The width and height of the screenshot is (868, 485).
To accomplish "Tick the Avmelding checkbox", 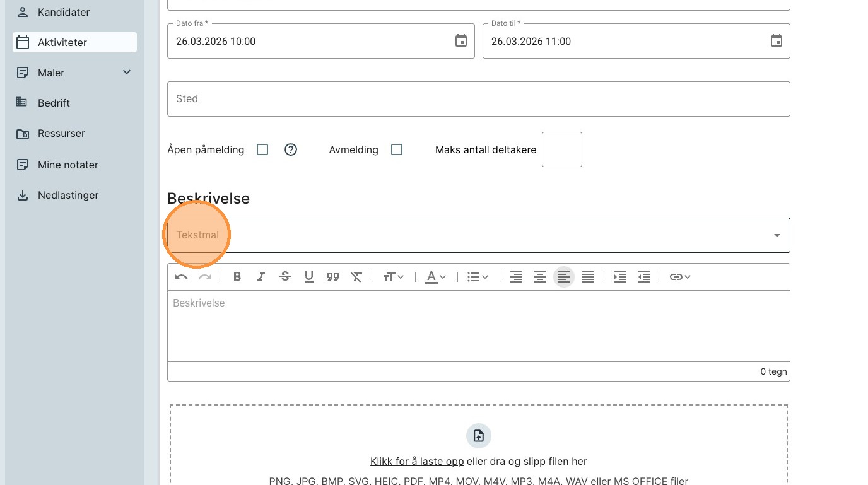I will coord(397,149).
